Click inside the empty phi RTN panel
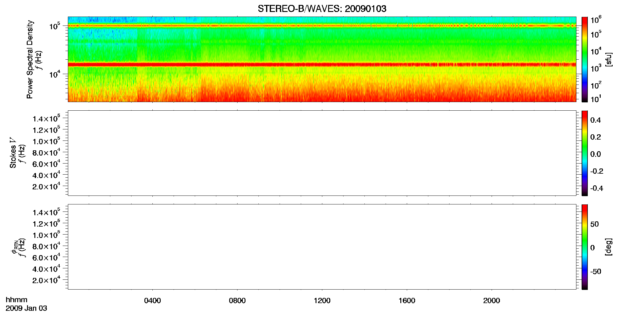The image size is (644, 332). pos(322,247)
